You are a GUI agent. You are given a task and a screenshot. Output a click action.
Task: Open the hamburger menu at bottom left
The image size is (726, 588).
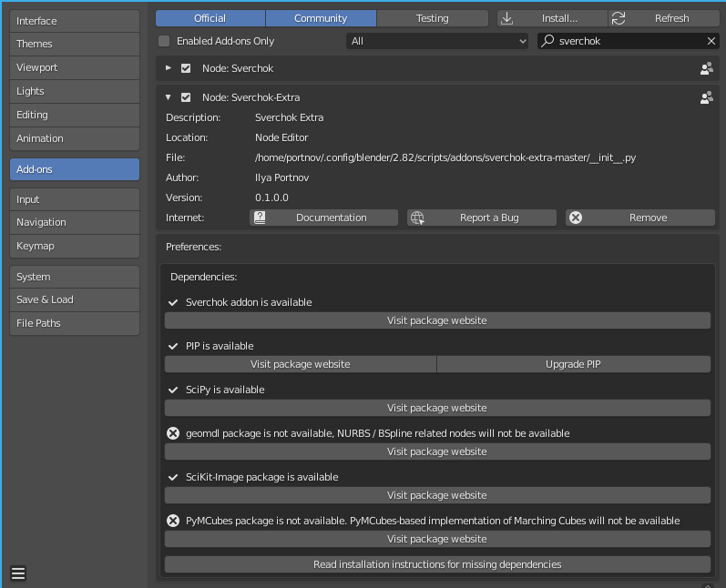18,573
